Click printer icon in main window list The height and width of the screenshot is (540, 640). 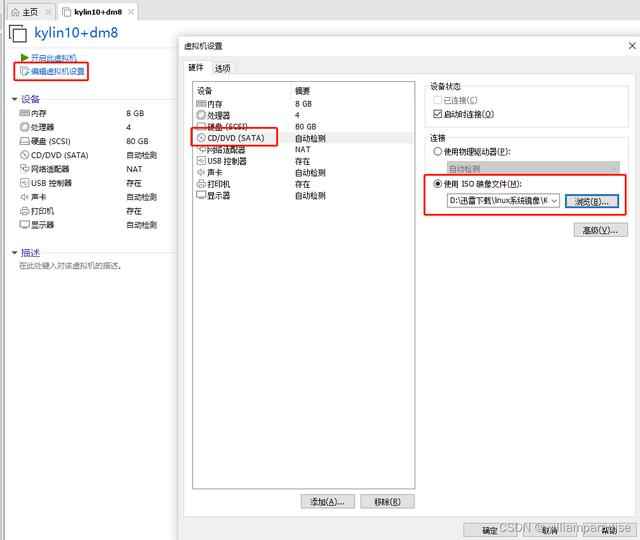click(24, 211)
